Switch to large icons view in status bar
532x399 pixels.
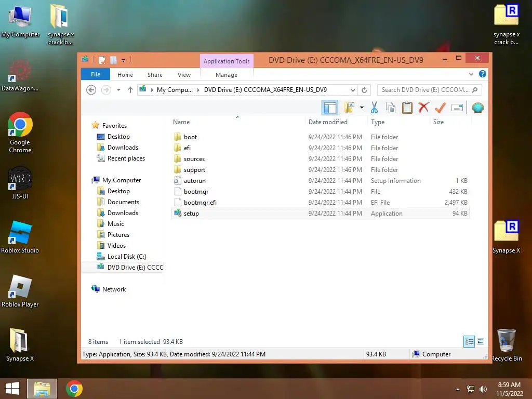click(x=481, y=341)
